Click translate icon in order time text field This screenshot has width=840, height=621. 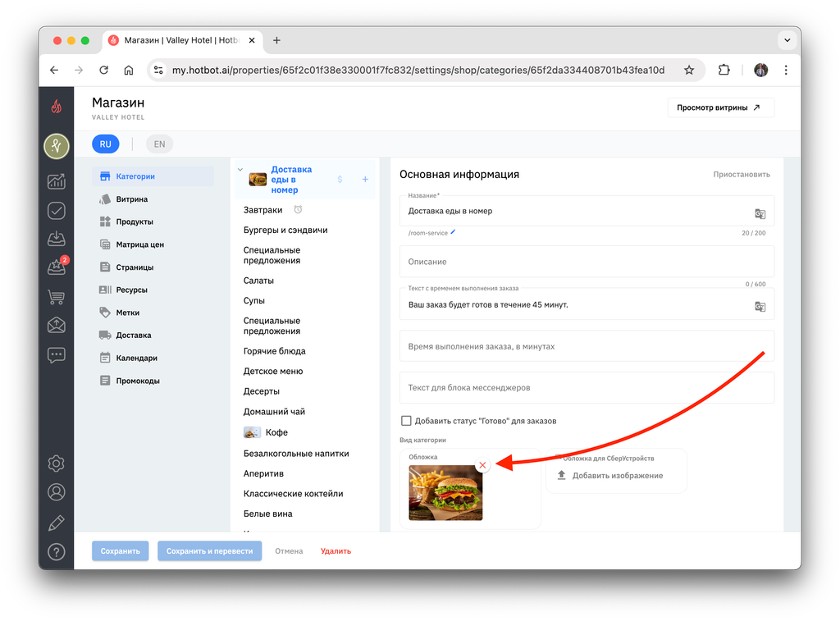click(760, 307)
